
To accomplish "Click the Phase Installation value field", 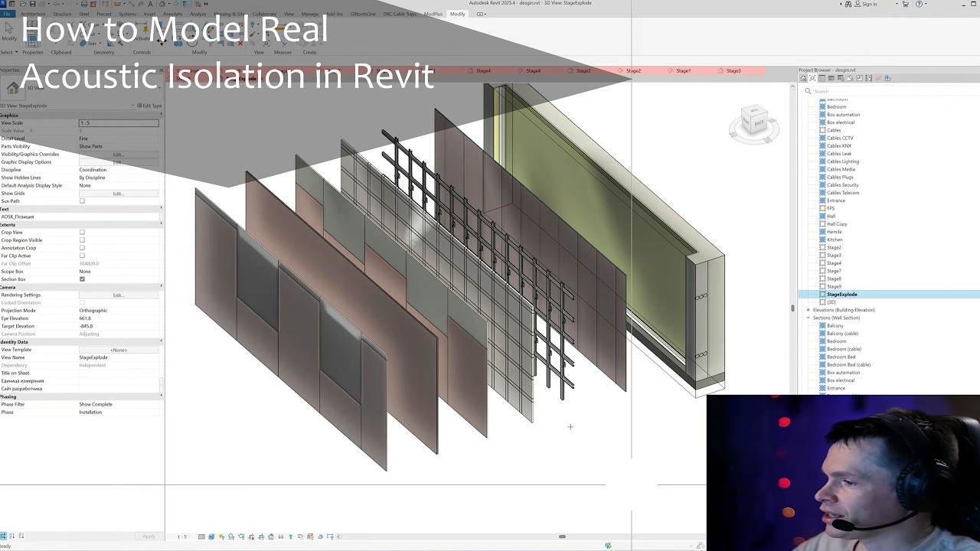I will click(x=119, y=412).
